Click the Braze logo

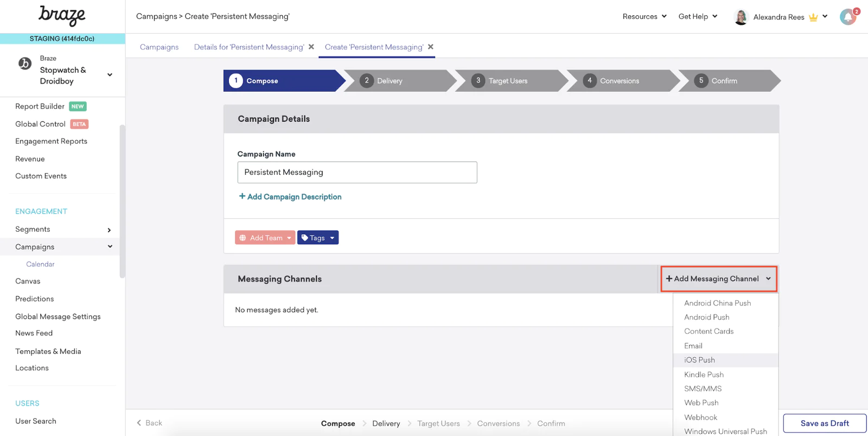62,16
